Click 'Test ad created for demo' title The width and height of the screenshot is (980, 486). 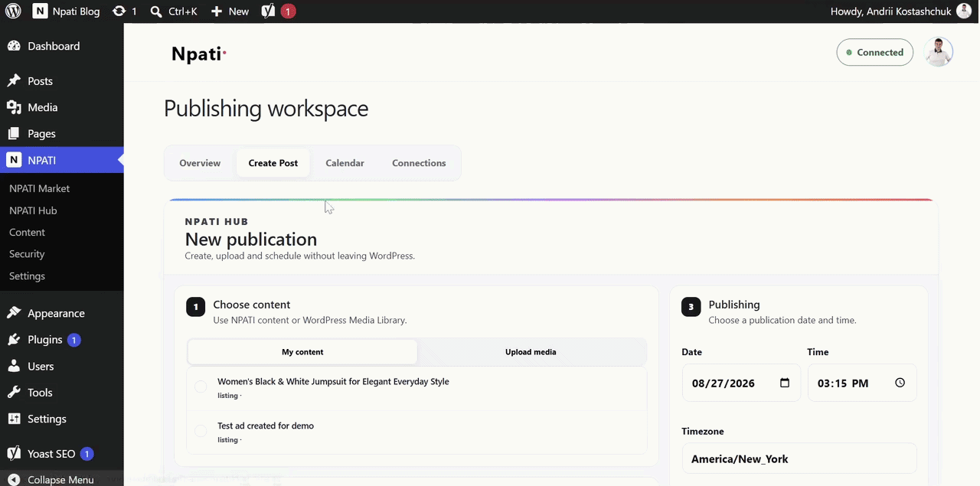[266, 426]
